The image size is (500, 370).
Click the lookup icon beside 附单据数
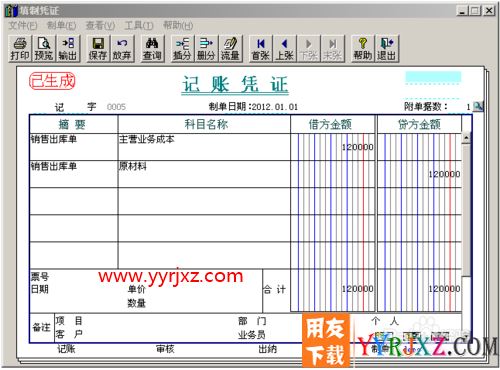coord(478,106)
